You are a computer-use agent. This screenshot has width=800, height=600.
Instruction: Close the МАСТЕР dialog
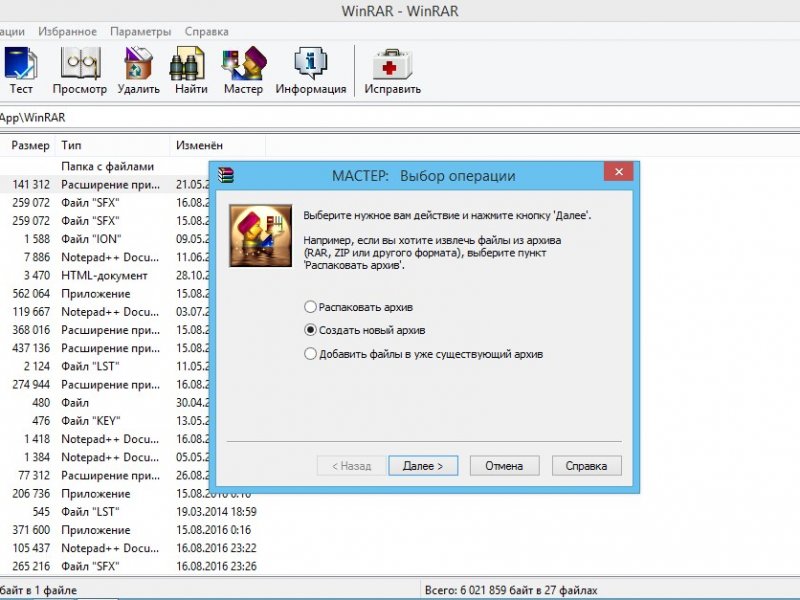(618, 172)
